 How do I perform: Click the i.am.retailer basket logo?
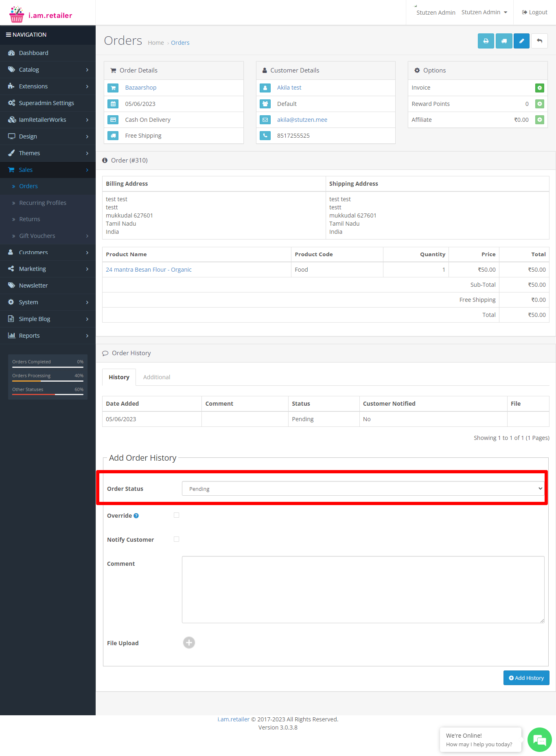(17, 15)
